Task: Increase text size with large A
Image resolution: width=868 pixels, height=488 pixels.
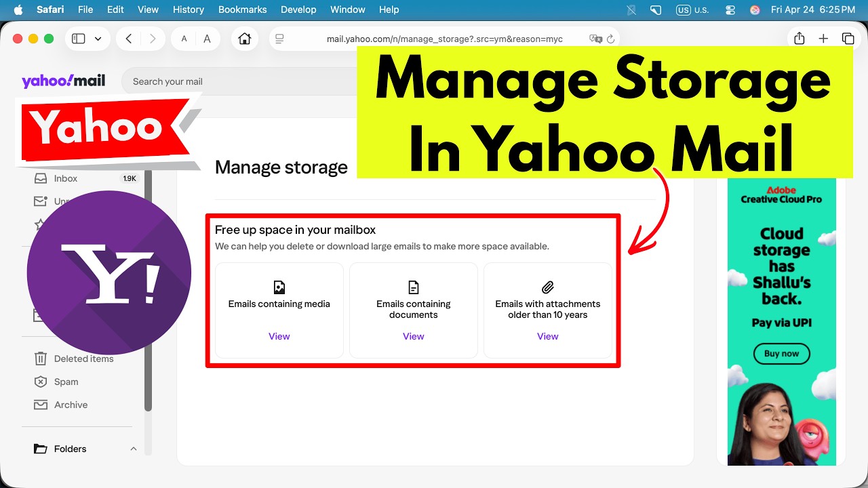Action: point(207,39)
